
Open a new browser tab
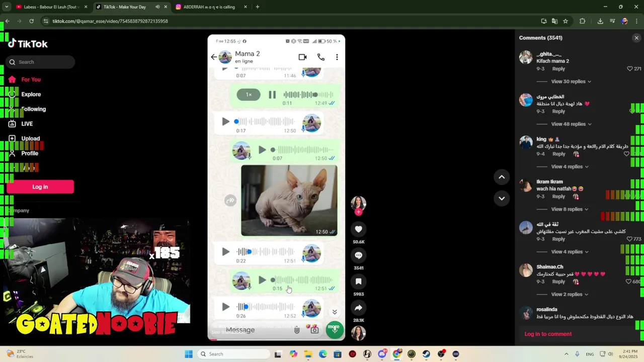pyautogui.click(x=257, y=7)
